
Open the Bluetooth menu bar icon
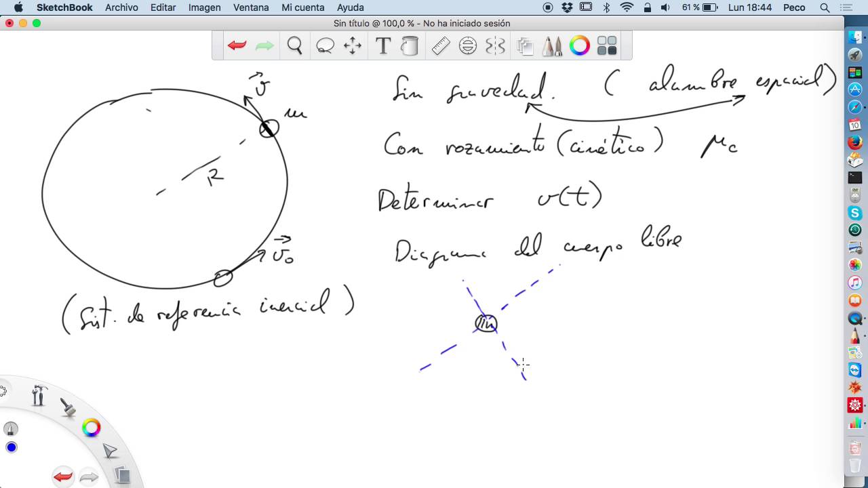[607, 7]
